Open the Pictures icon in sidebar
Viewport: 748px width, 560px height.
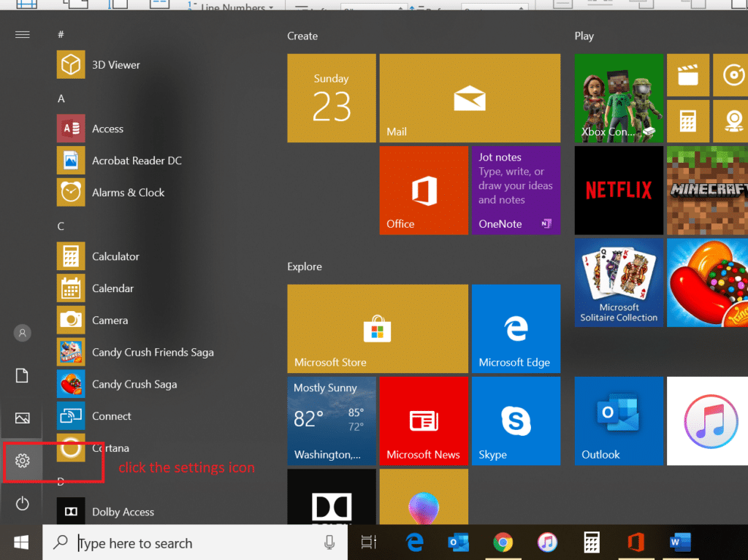point(22,418)
